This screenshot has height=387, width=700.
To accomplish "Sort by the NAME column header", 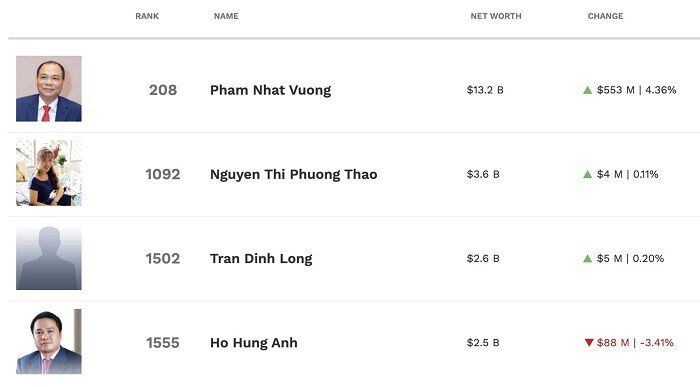I will (226, 16).
